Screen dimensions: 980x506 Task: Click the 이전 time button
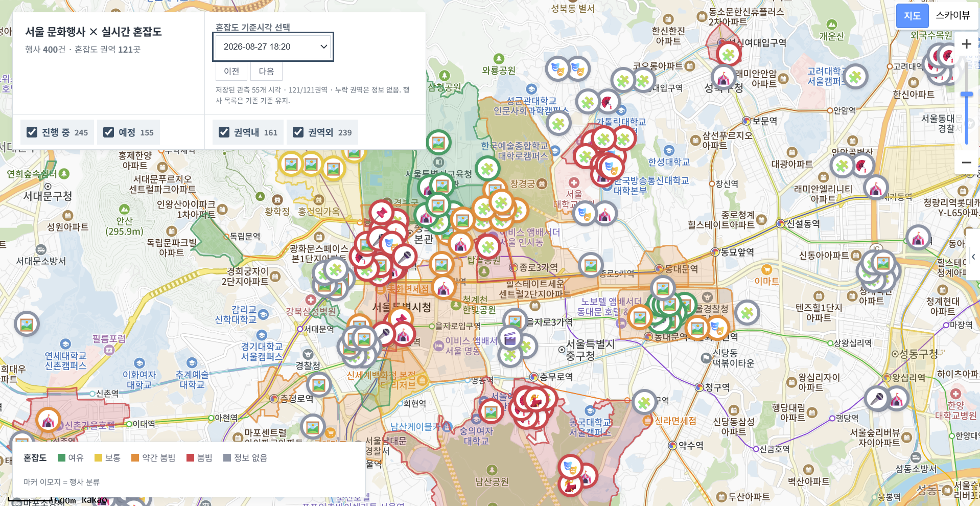(x=231, y=72)
